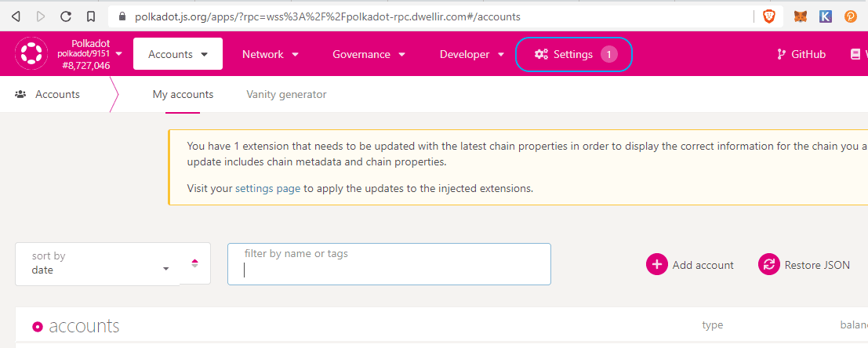Open the MetaMask fox extension icon

pyautogui.click(x=800, y=16)
